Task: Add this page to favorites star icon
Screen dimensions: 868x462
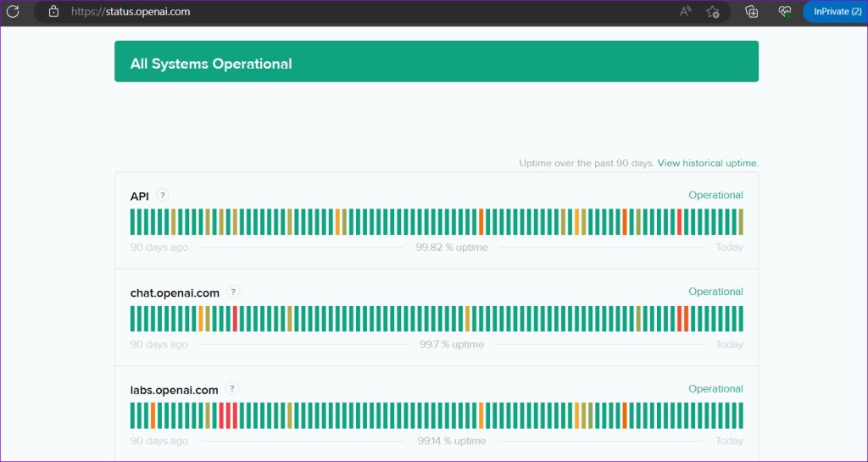Action: [x=712, y=12]
